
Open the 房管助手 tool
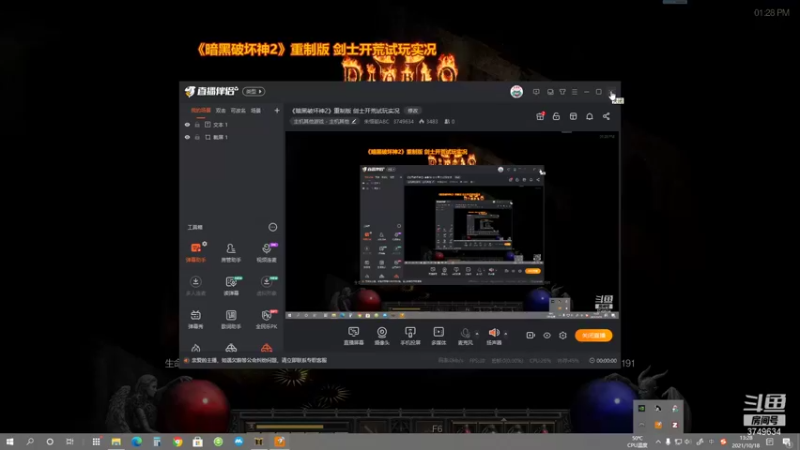click(x=231, y=252)
